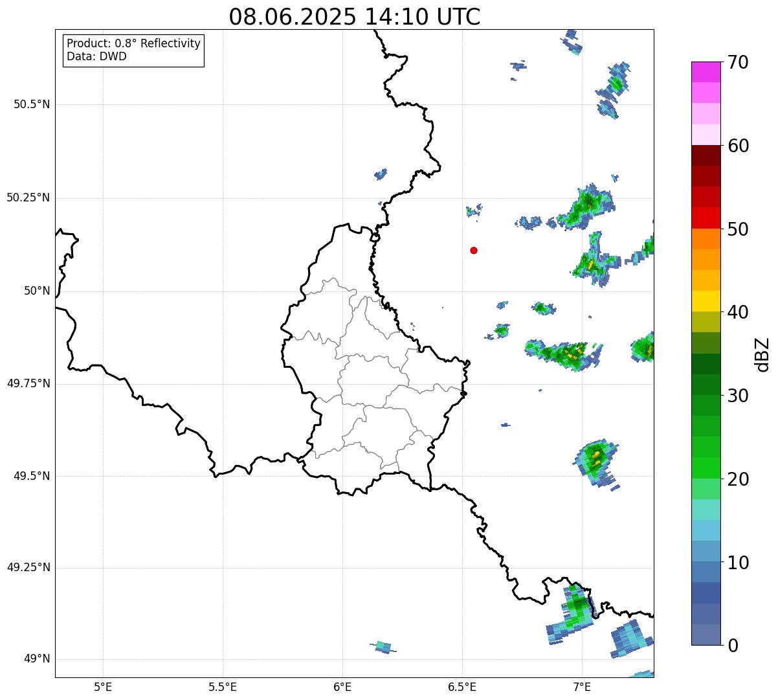Image resolution: width=778 pixels, height=700 pixels.
Task: Click the colorbar tick label 40
Action: [738, 312]
